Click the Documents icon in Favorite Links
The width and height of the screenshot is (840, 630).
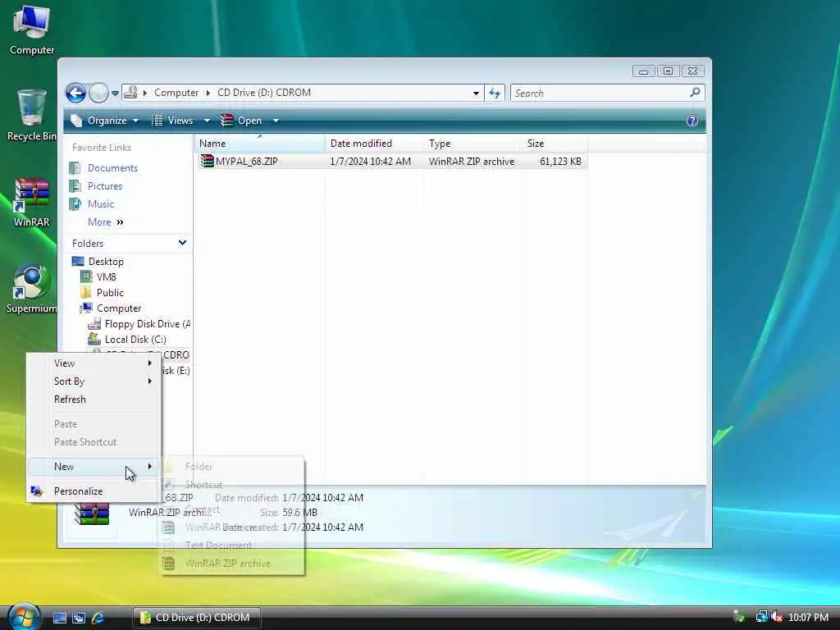(x=75, y=168)
